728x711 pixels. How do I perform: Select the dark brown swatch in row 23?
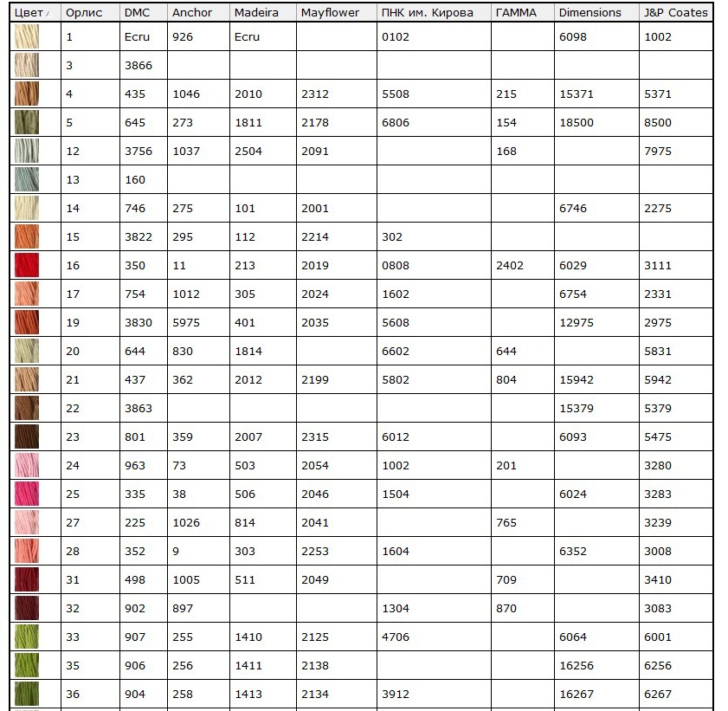(x=27, y=436)
